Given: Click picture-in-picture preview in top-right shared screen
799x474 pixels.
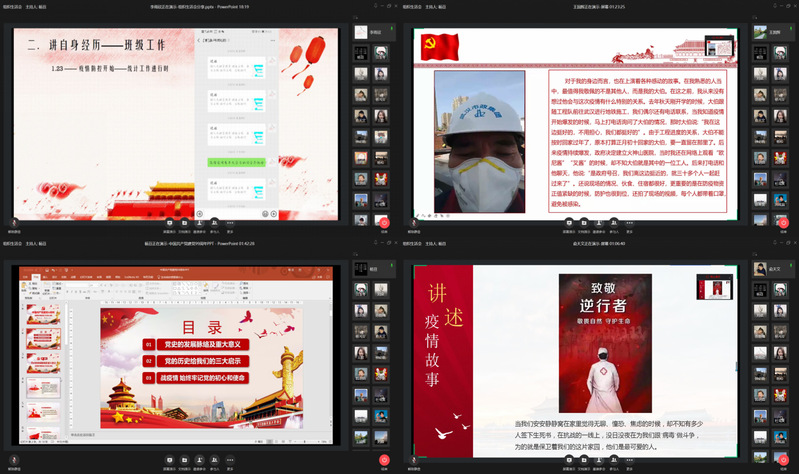Looking at the screenshot, I should point(720,46).
